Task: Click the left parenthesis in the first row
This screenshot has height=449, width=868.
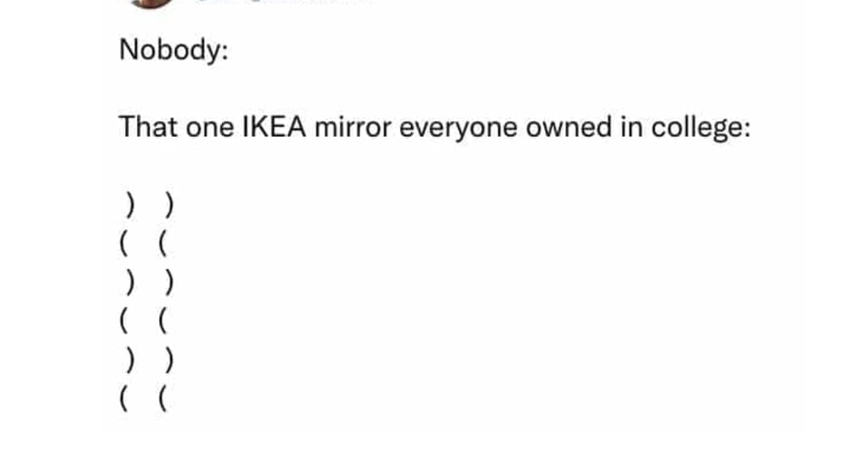Action: (130, 206)
